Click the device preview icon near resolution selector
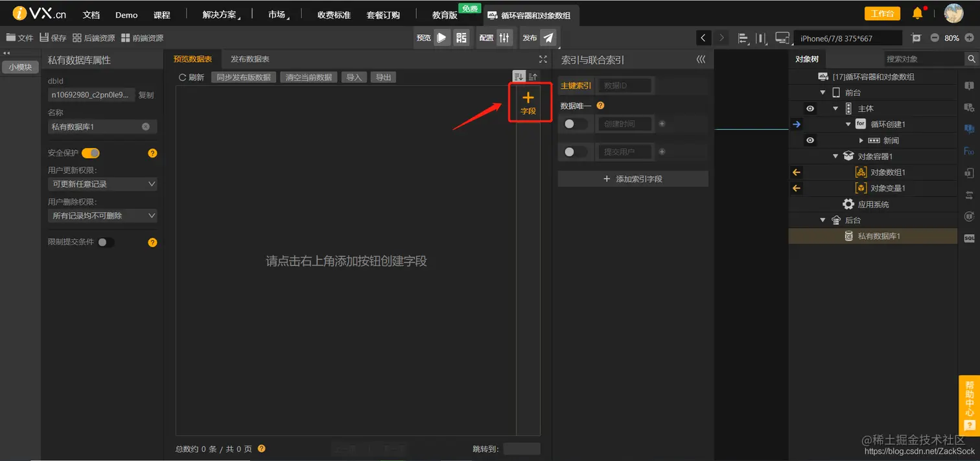 click(782, 38)
